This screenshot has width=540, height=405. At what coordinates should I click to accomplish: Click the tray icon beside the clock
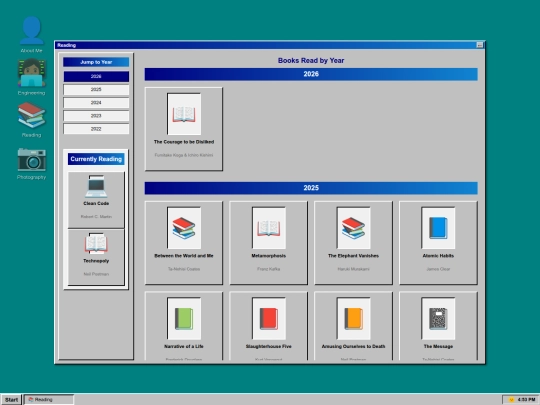coord(511,399)
